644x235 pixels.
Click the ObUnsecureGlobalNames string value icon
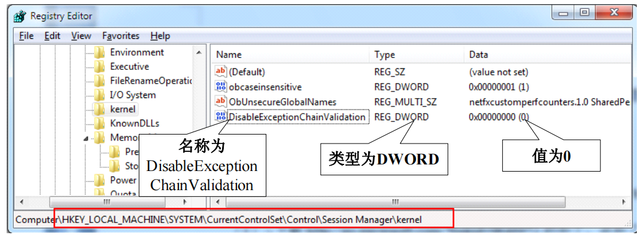(221, 102)
